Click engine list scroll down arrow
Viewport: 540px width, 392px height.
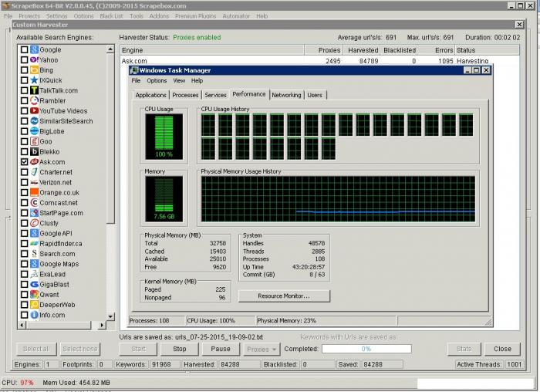[x=110, y=316]
